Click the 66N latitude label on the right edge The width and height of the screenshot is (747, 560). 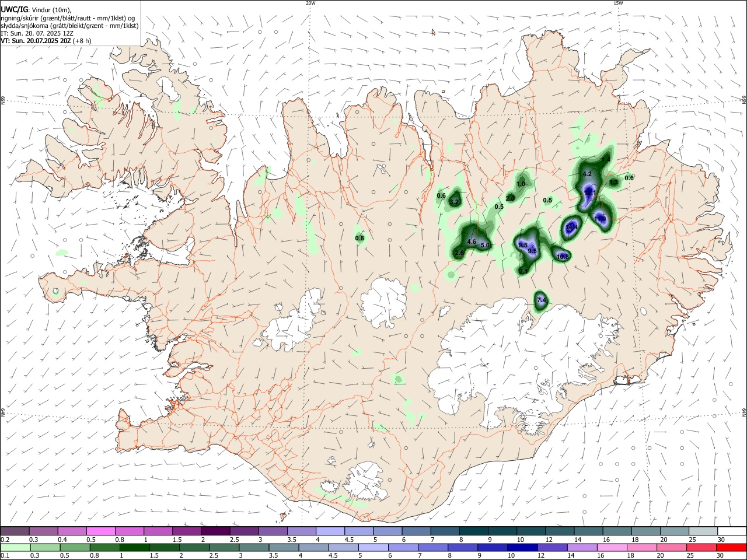(x=744, y=100)
